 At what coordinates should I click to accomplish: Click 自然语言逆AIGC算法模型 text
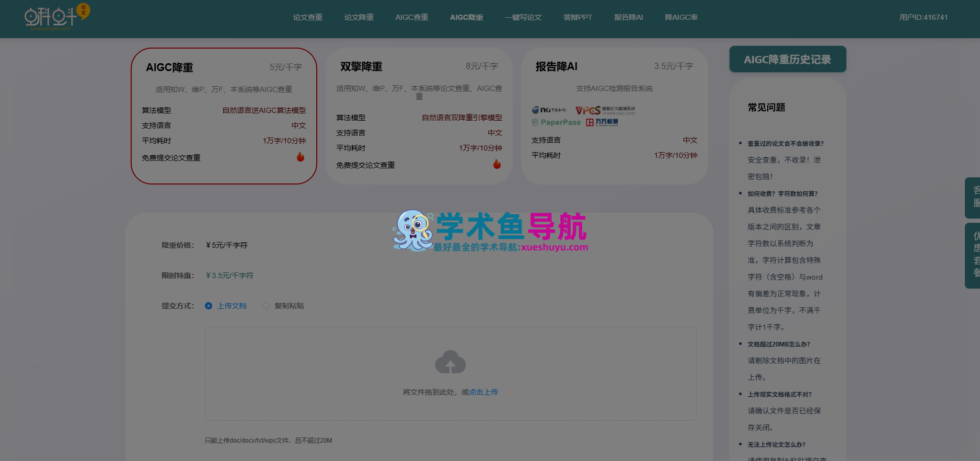coord(264,110)
